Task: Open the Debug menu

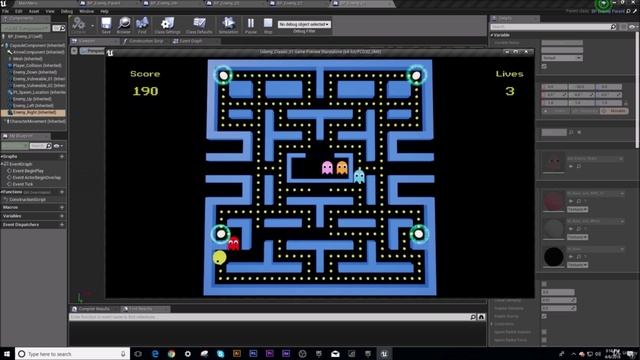Action: (67, 11)
